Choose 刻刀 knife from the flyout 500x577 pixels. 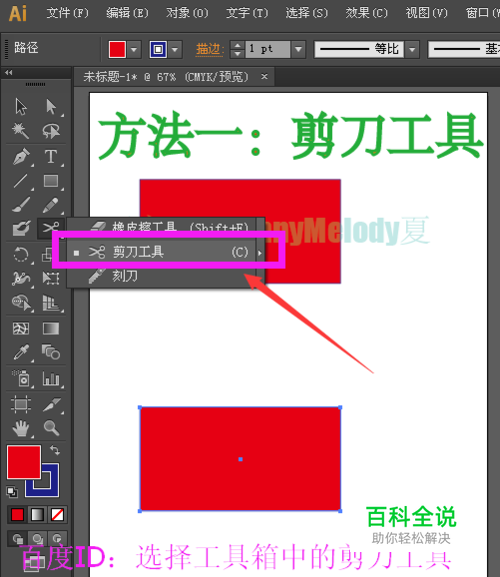(x=162, y=276)
